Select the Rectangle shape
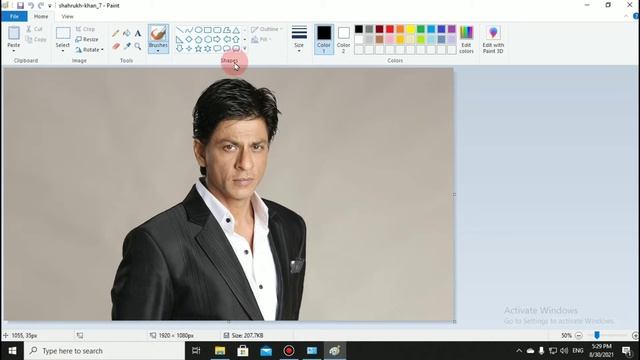 pos(208,30)
